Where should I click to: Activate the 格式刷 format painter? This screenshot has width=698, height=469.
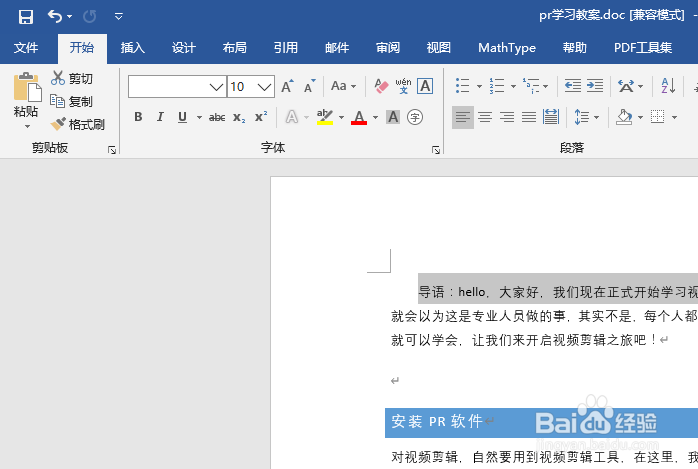point(78,124)
